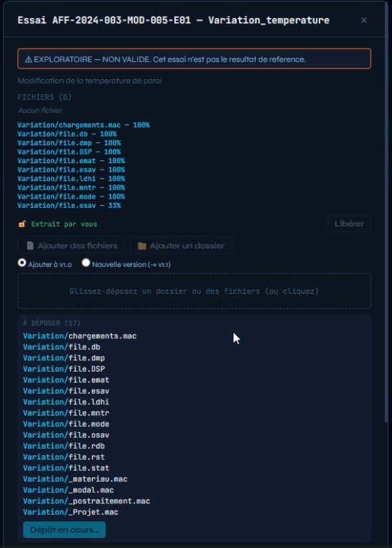Click Variation/file.esav in À déposer list

(x=67, y=391)
